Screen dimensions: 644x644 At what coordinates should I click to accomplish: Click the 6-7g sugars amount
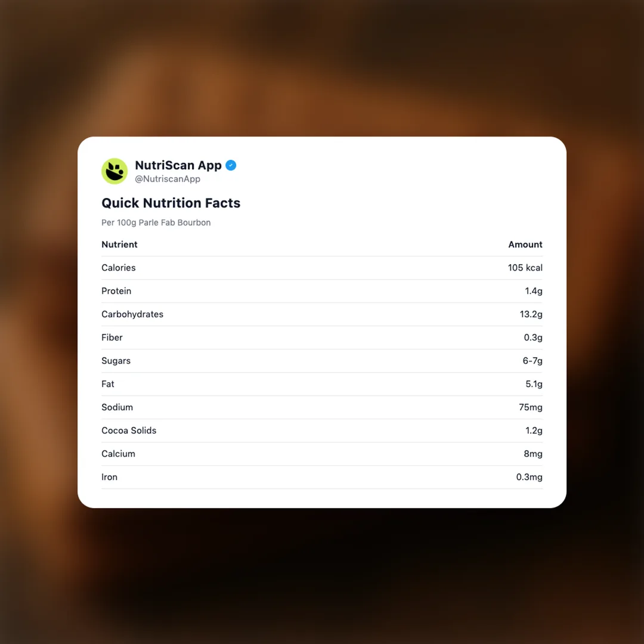coord(532,361)
